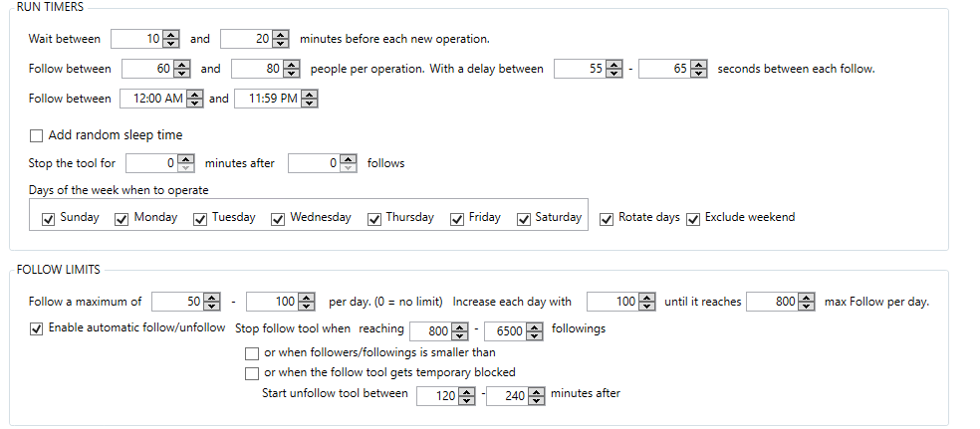Decrease the 65 seconds delay value
This screenshot has height=429, width=980.
699,73
